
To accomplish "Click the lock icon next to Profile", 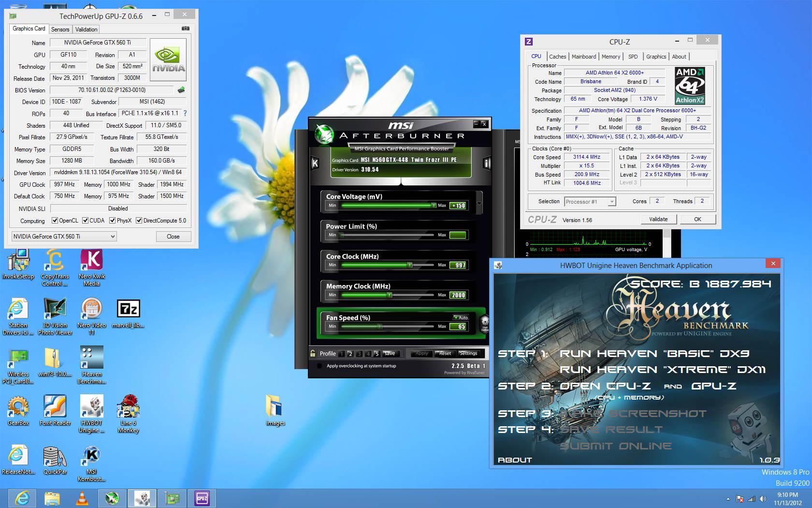I will click(313, 353).
